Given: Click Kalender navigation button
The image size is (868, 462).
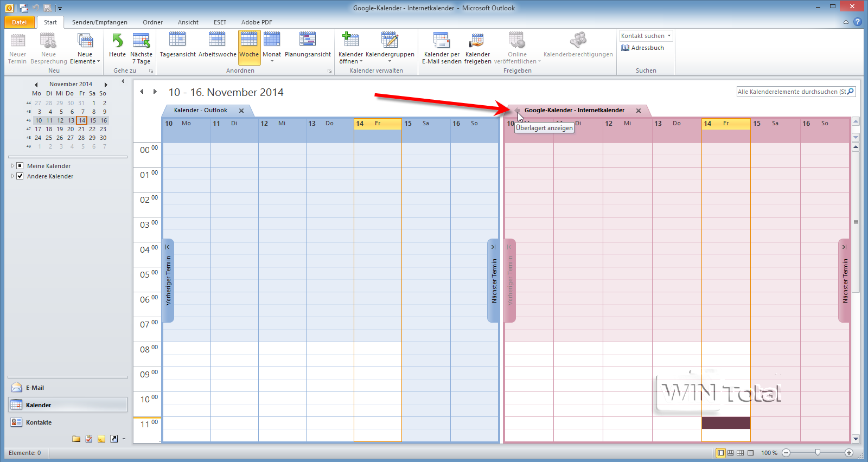Looking at the screenshot, I should point(68,405).
